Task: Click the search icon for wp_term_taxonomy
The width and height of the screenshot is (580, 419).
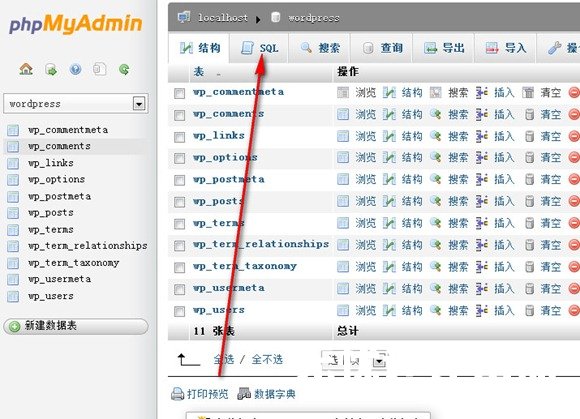Action: [435, 267]
